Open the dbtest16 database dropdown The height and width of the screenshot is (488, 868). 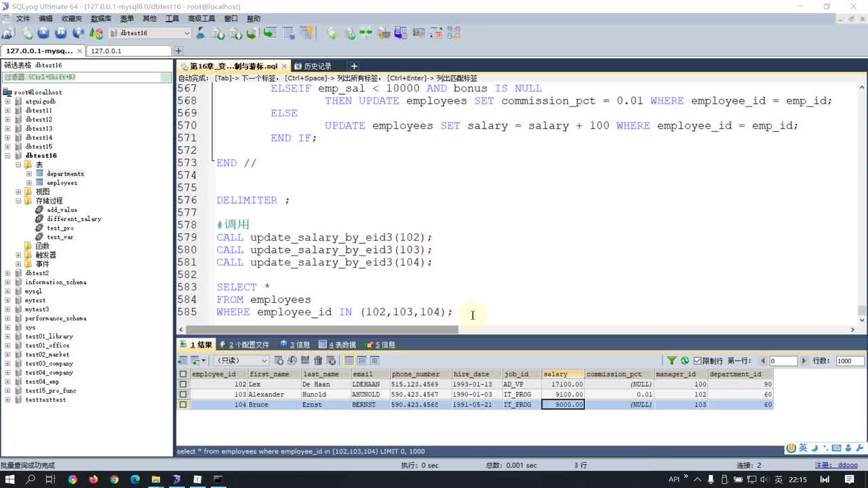click(x=186, y=33)
